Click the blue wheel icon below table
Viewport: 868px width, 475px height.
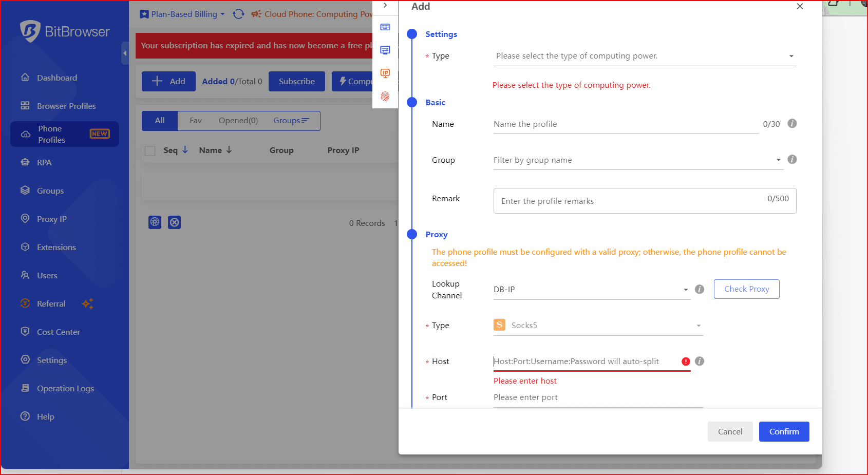pos(155,222)
